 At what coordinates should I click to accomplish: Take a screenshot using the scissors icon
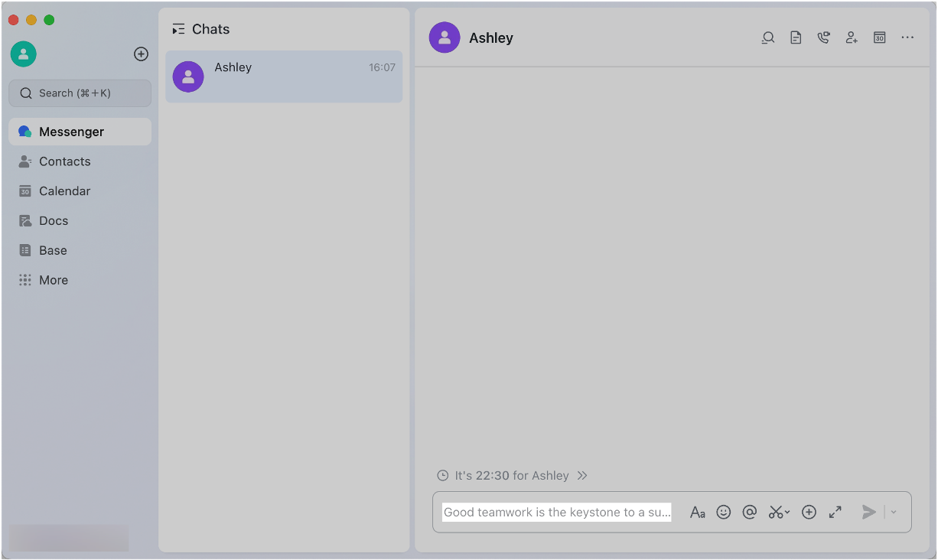pos(776,512)
